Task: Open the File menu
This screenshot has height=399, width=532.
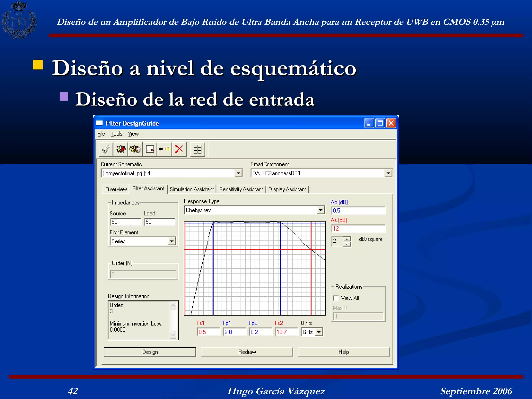Action: (101, 134)
